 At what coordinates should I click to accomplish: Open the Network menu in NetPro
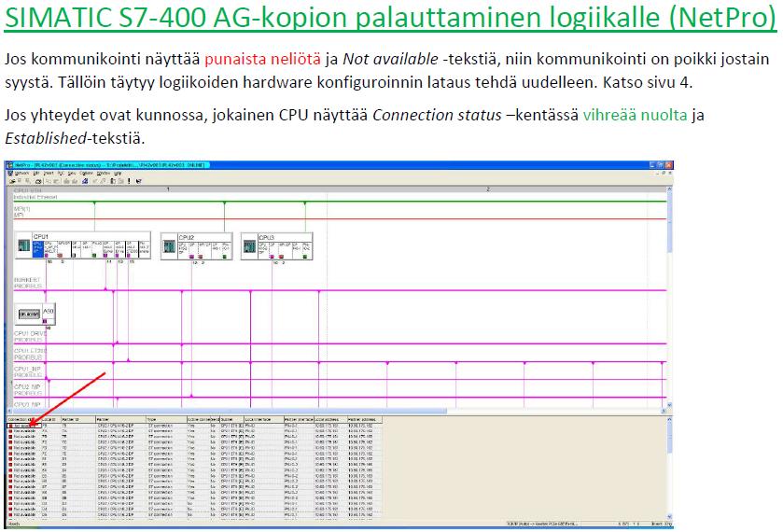point(21,173)
